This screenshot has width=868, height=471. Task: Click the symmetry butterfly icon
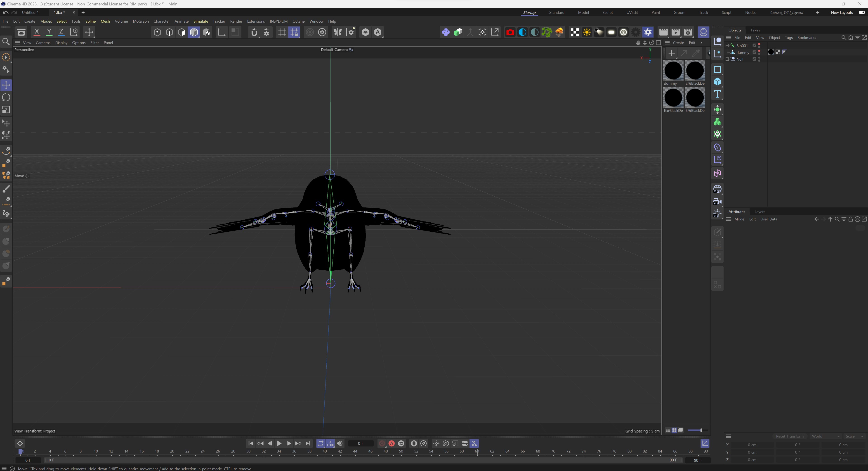click(337, 32)
